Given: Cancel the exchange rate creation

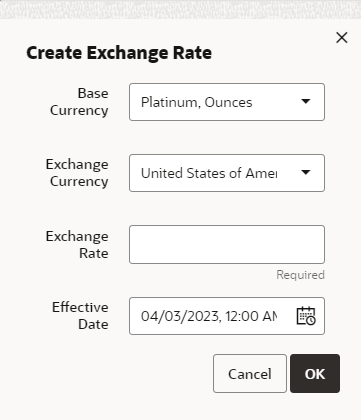Looking at the screenshot, I should [x=250, y=373].
